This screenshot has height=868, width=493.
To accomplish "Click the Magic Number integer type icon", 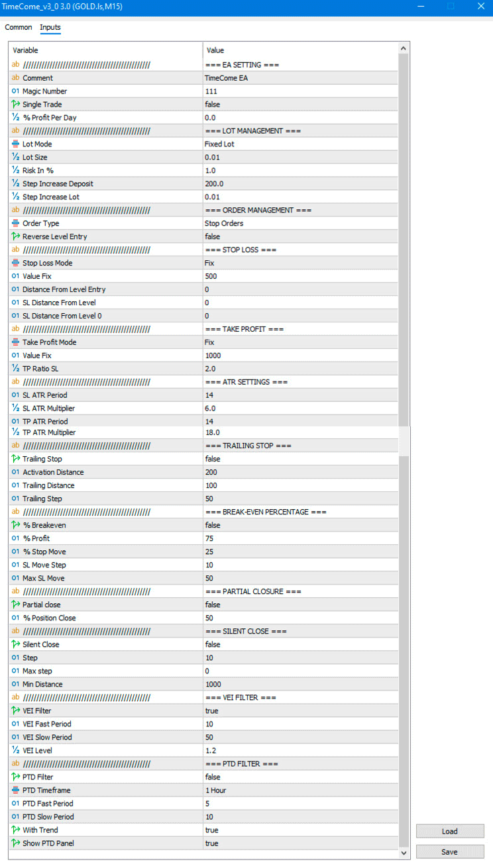I will point(15,91).
